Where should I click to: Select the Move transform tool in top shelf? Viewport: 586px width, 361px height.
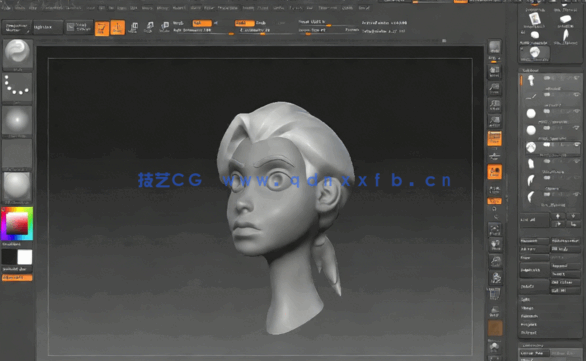134,27
